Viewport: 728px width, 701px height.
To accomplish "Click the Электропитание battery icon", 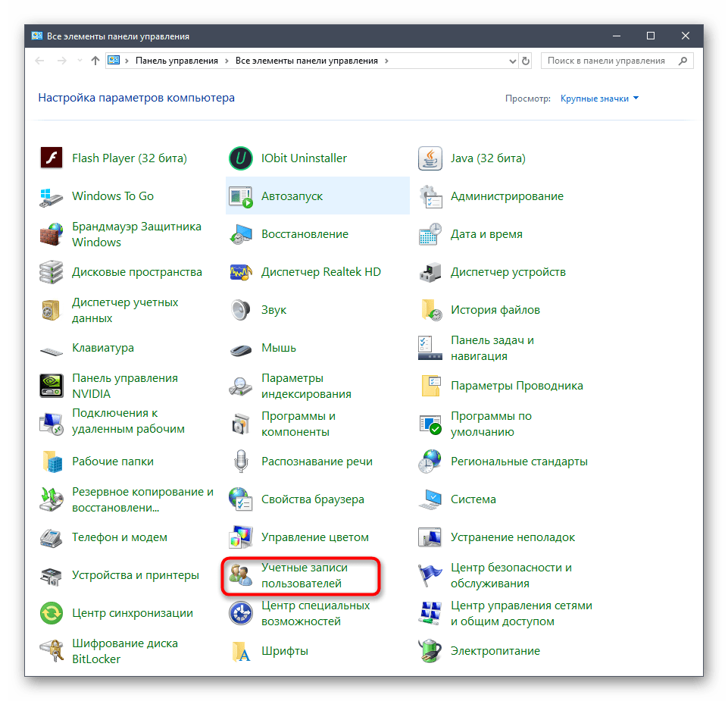I will [430, 651].
